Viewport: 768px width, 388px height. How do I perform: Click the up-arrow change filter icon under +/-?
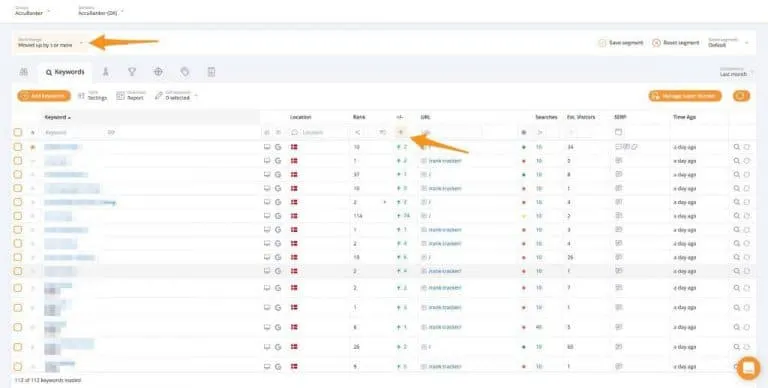pyautogui.click(x=401, y=132)
